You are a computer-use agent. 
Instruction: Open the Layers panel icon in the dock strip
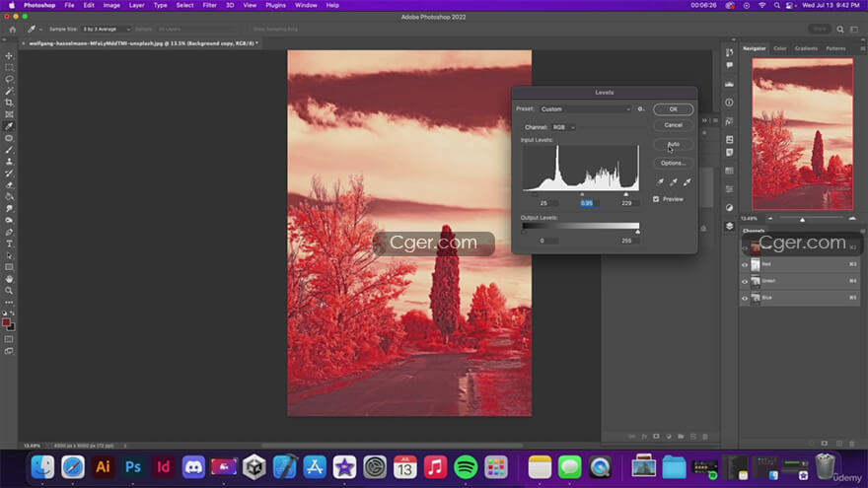tap(729, 226)
